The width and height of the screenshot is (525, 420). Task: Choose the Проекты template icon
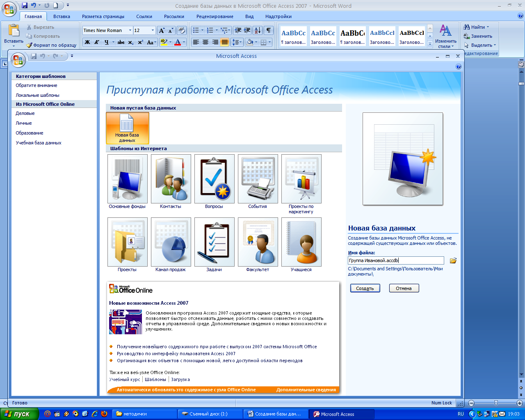[x=127, y=242]
